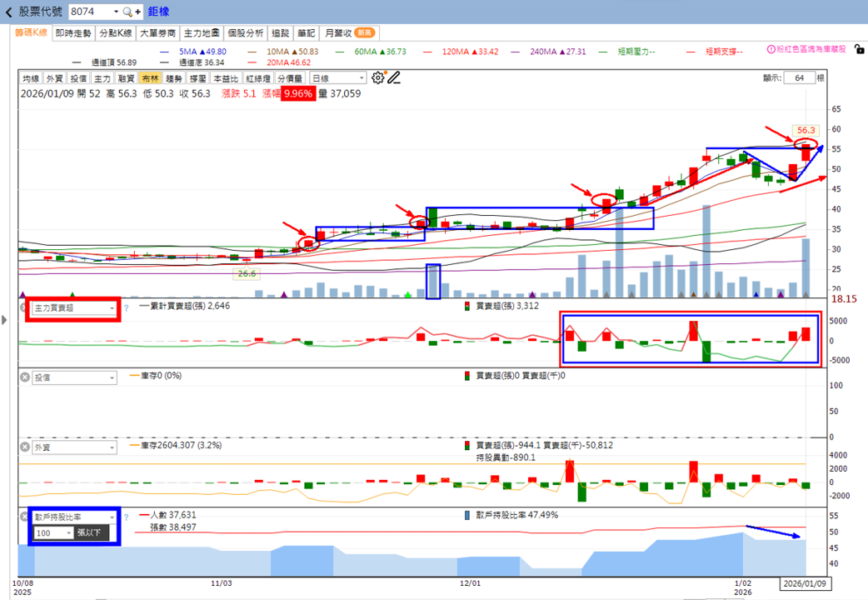The width and height of the screenshot is (868, 600).
Task: Toggle the 本益比 overlay button
Action: (226, 78)
